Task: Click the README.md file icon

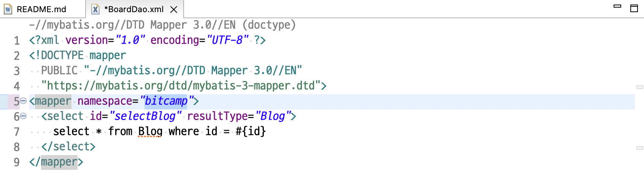Action: pos(8,9)
